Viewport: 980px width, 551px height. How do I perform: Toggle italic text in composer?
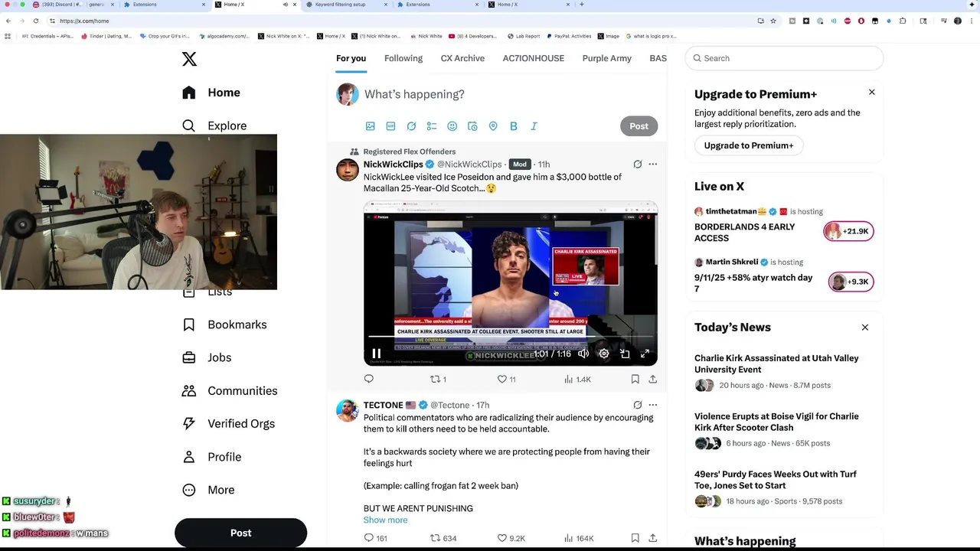tap(534, 126)
